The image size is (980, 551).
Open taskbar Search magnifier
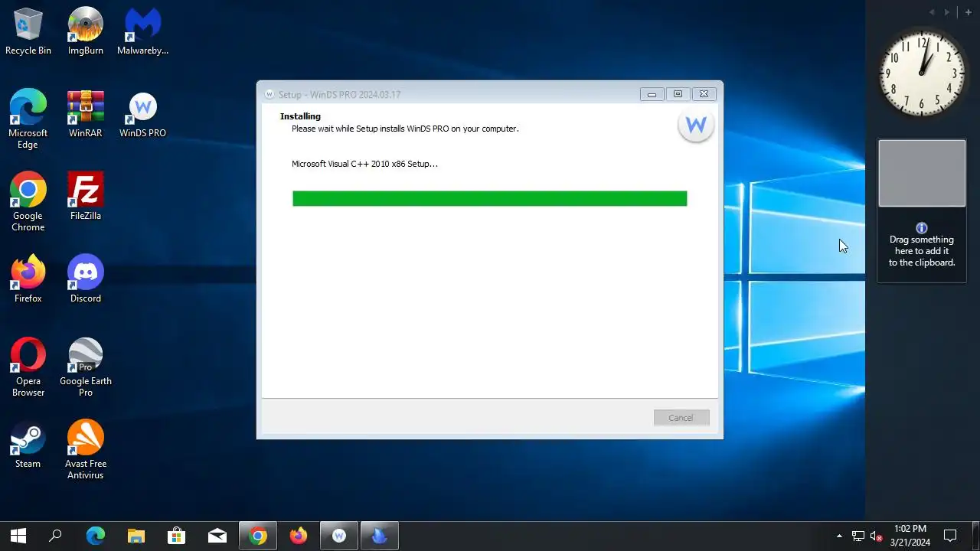[55, 536]
